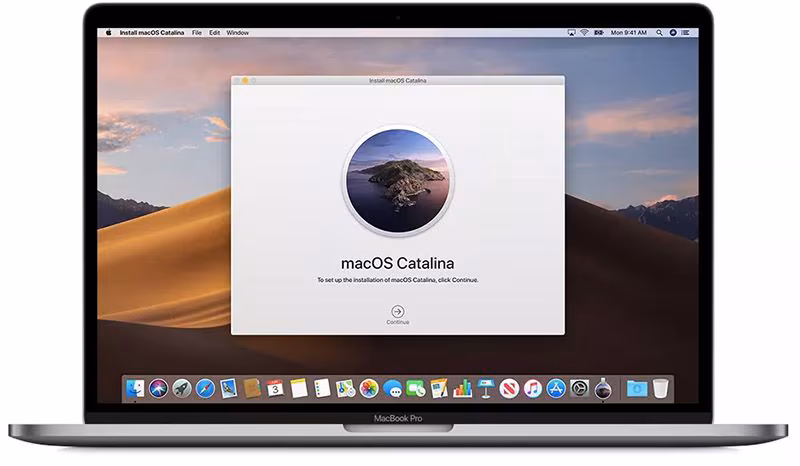
Task: Open App Store from the Dock
Action: click(x=556, y=389)
